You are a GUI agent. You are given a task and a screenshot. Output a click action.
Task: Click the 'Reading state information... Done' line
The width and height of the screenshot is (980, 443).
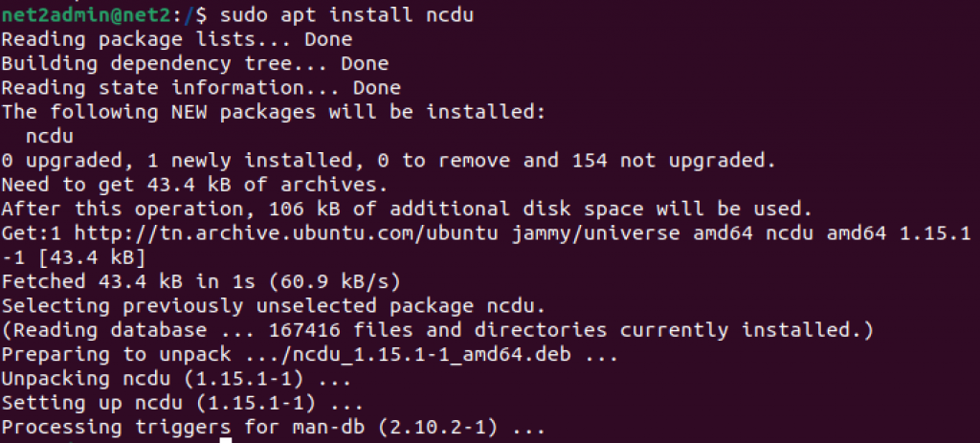click(x=200, y=88)
